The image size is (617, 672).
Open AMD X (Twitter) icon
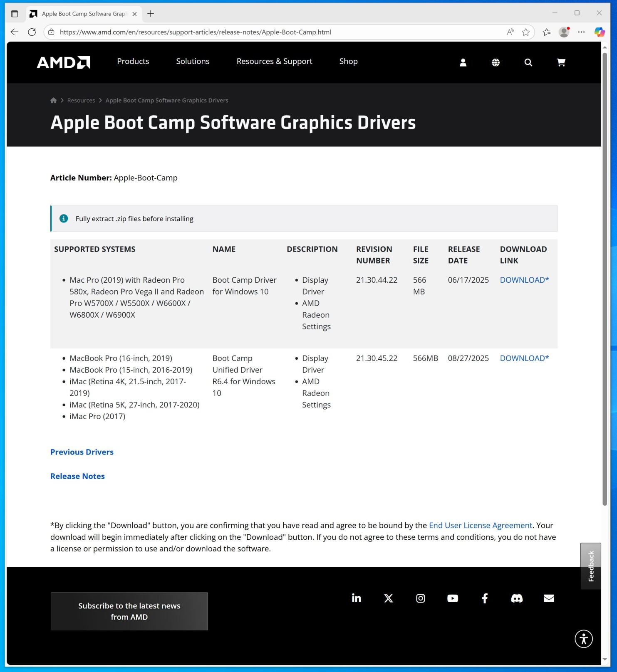389,598
